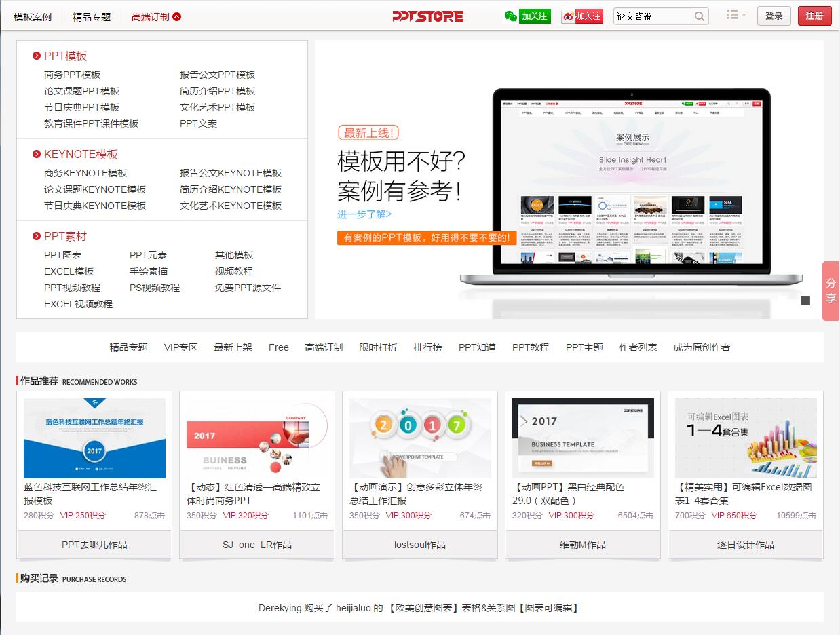Open PPT图表 link

(x=63, y=255)
